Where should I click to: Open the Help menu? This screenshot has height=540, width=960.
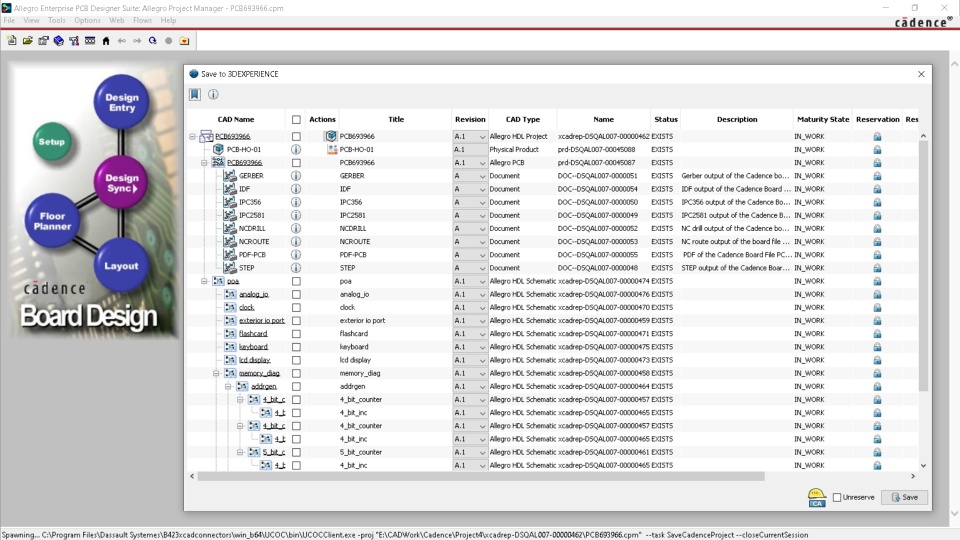click(x=168, y=20)
